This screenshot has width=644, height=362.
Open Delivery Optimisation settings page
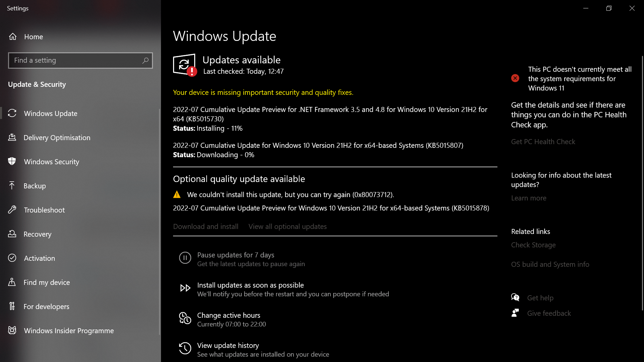pos(80,137)
